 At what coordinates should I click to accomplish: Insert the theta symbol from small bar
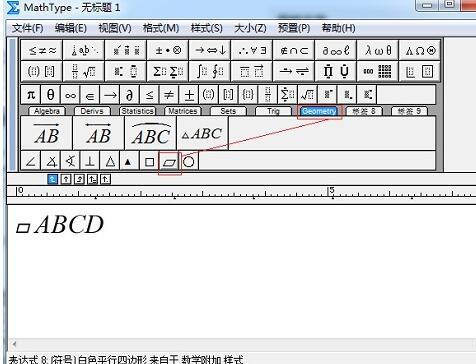pyautogui.click(x=50, y=95)
